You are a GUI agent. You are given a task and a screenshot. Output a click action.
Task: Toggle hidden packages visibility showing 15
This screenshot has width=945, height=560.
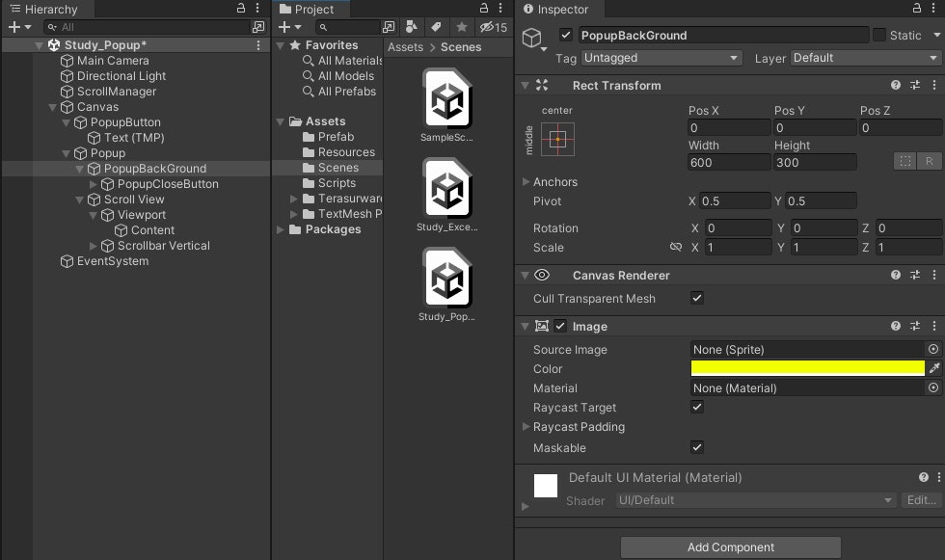494,27
